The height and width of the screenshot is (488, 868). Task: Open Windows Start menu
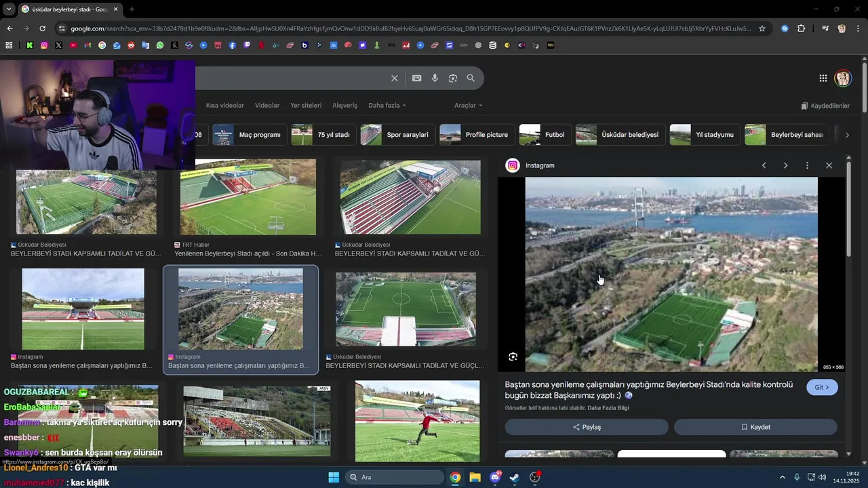pos(334,477)
